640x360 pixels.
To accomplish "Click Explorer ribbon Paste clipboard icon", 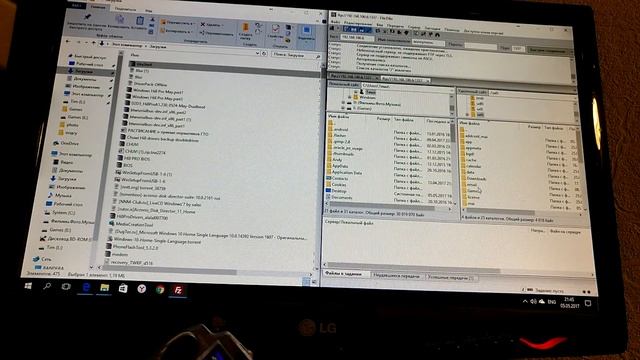I will pos(140,20).
